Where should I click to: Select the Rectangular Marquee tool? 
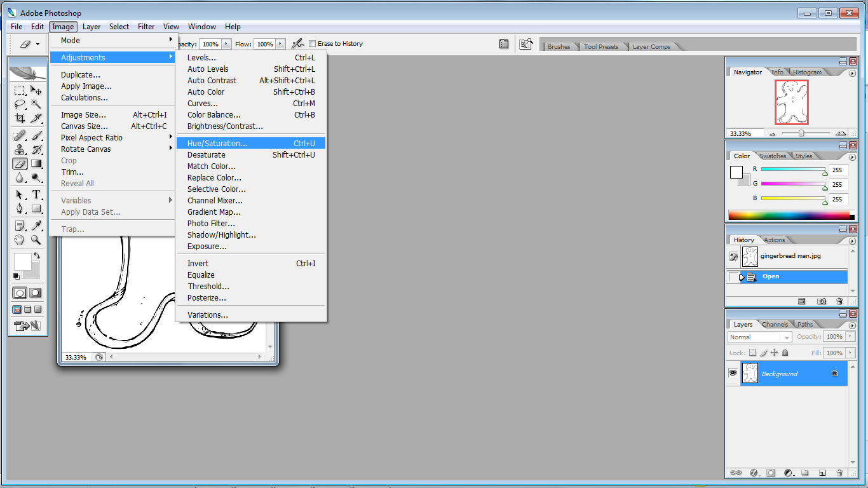tap(20, 90)
